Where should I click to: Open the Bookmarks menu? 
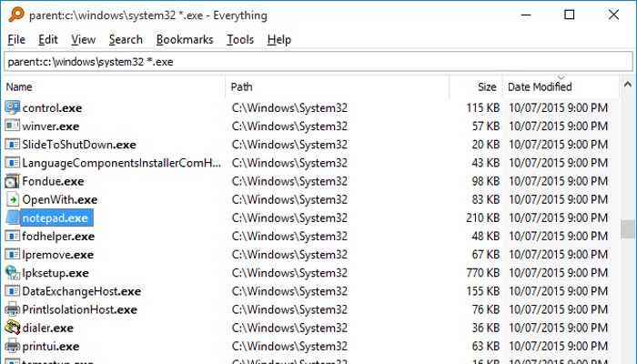(185, 39)
